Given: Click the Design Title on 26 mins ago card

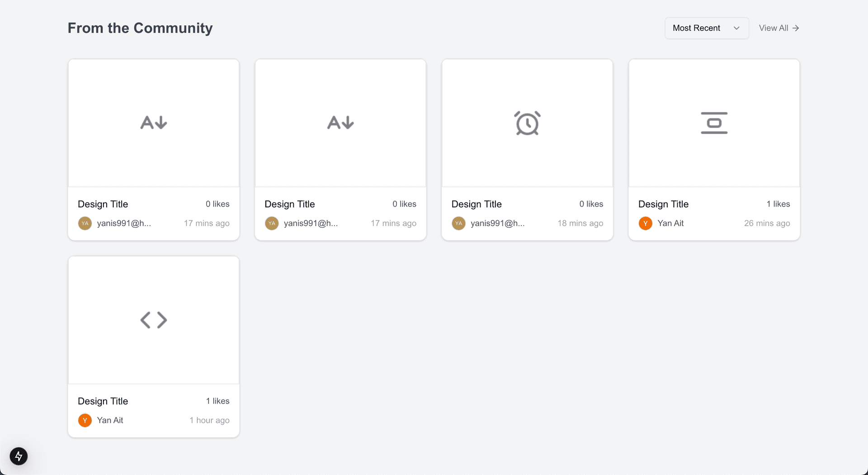Looking at the screenshot, I should (663, 204).
